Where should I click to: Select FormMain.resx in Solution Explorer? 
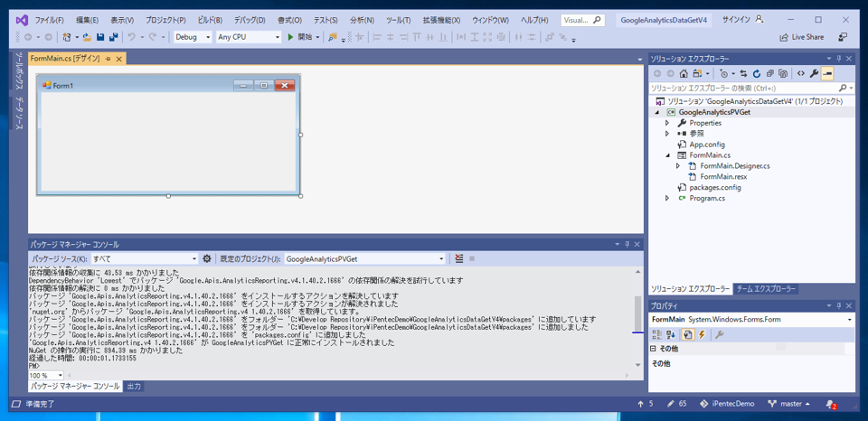tap(723, 176)
